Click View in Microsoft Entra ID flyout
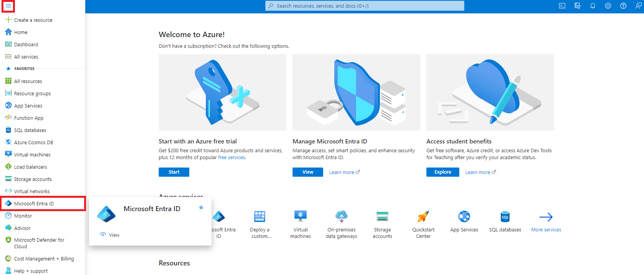Screen dimensions: 644x275 110,235
